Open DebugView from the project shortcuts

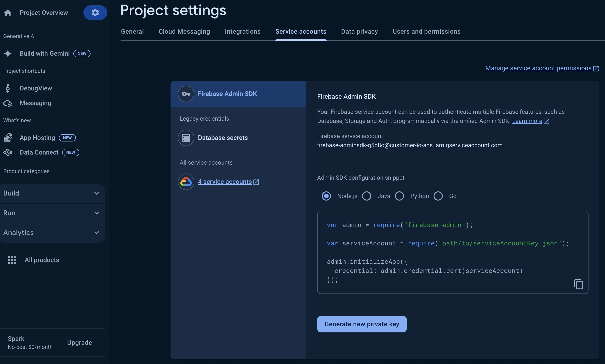point(36,88)
